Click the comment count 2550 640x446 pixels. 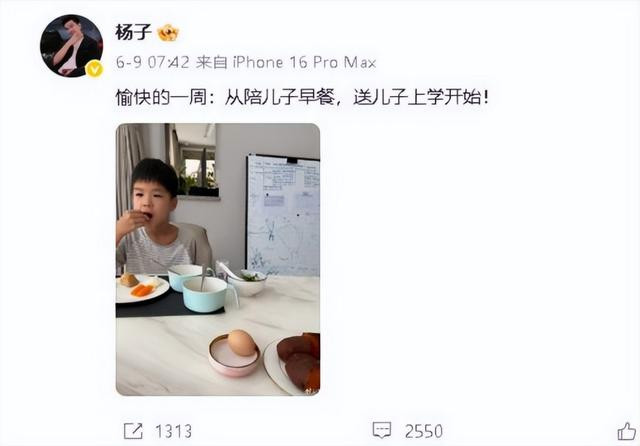424,431
